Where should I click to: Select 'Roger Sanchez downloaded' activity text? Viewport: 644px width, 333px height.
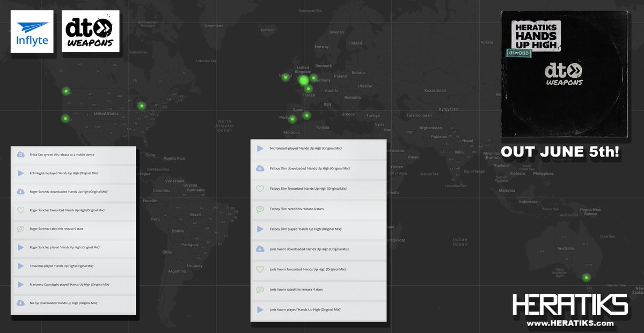coord(69,191)
